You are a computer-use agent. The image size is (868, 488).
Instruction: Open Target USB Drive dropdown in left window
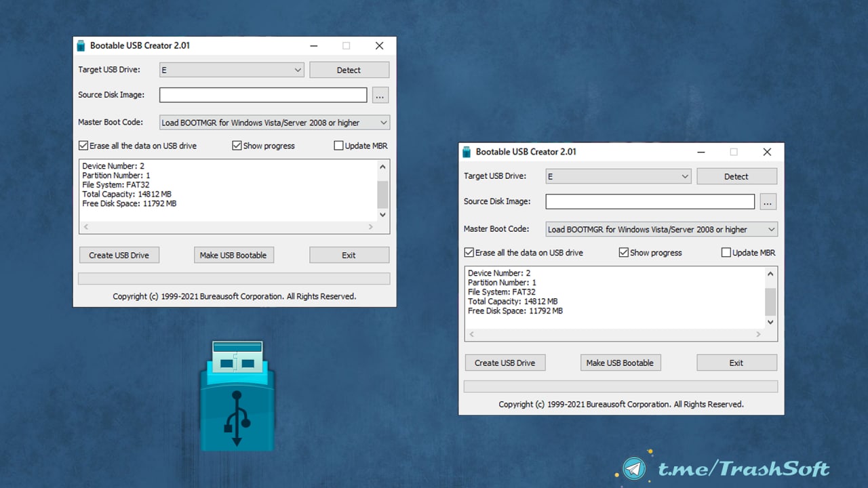click(231, 70)
